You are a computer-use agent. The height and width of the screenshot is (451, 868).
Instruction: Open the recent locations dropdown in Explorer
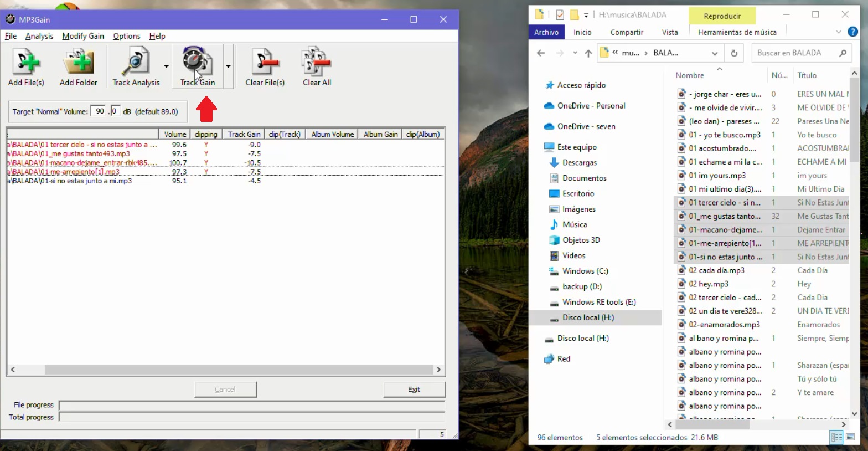coord(575,53)
